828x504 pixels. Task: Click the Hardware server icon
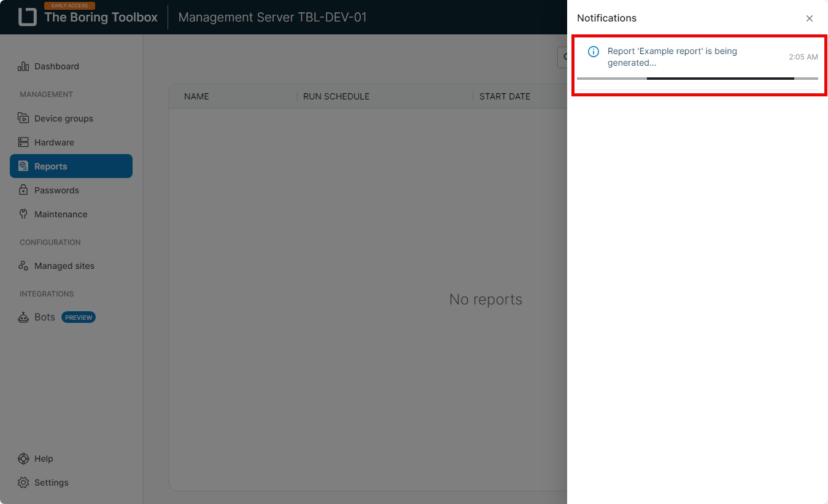23,142
